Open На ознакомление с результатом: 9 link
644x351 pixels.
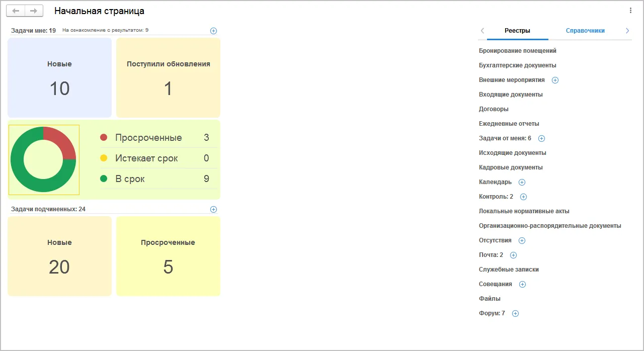pos(105,30)
